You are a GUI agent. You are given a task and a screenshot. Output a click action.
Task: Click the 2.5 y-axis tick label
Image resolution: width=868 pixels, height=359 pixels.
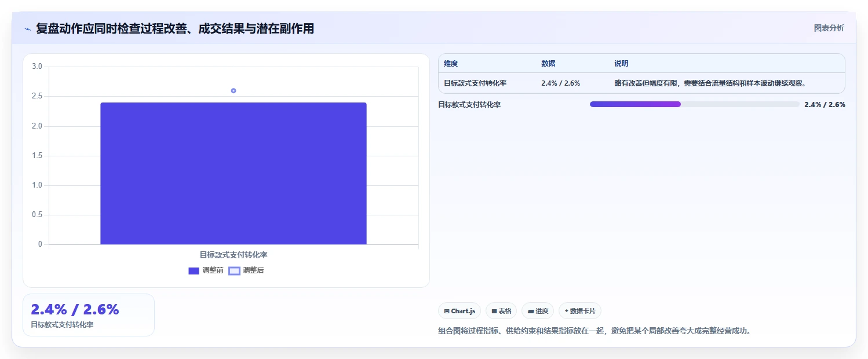click(x=37, y=96)
